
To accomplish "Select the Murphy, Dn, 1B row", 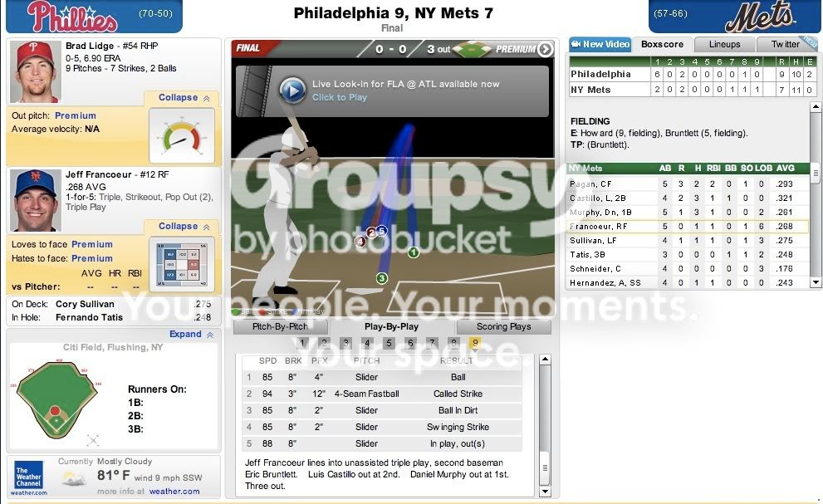I will 688,213.
